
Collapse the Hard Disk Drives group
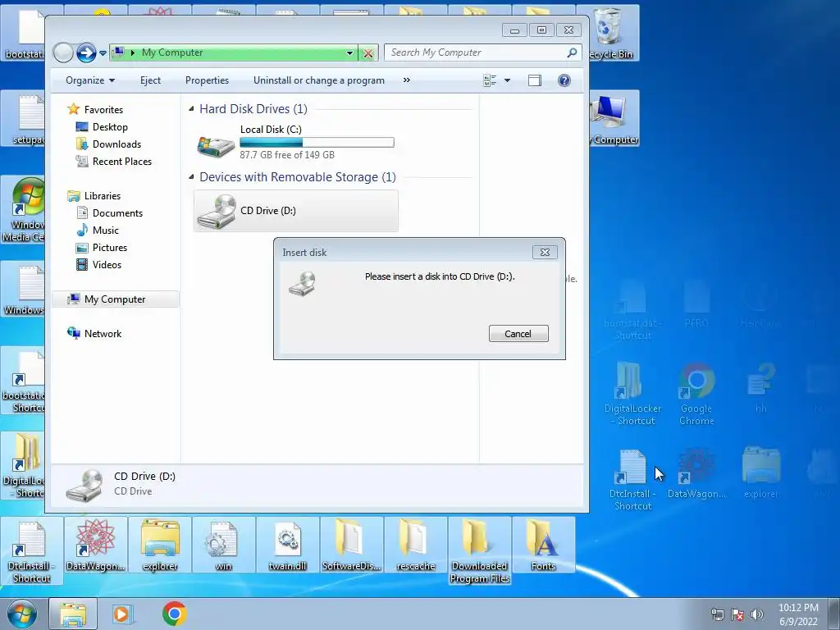191,109
